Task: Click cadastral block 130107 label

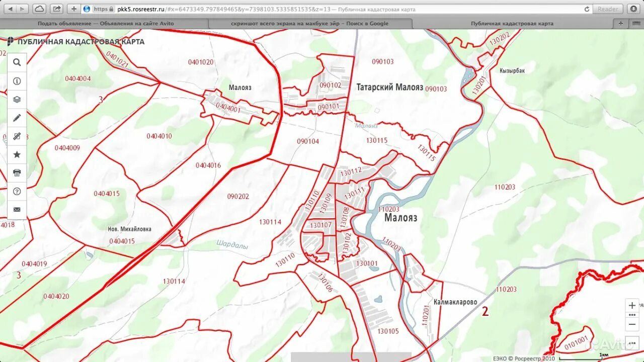Action: click(321, 225)
